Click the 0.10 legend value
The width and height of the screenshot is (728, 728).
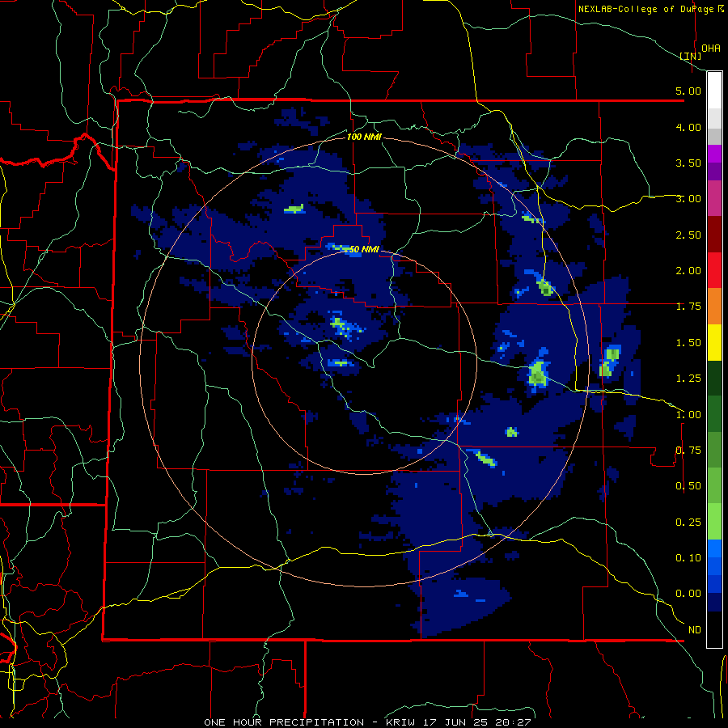[x=688, y=558]
